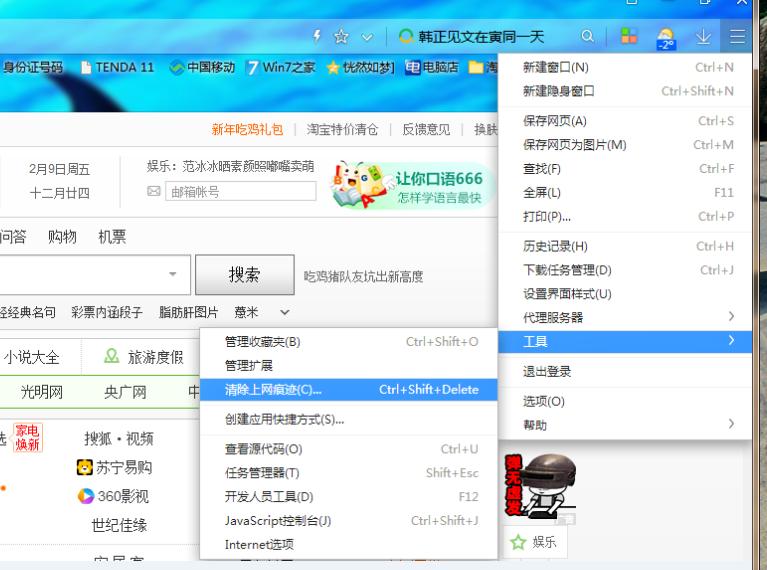The height and width of the screenshot is (570, 767).
Task: Choose 保存网页为图片(M)
Action: coord(625,145)
